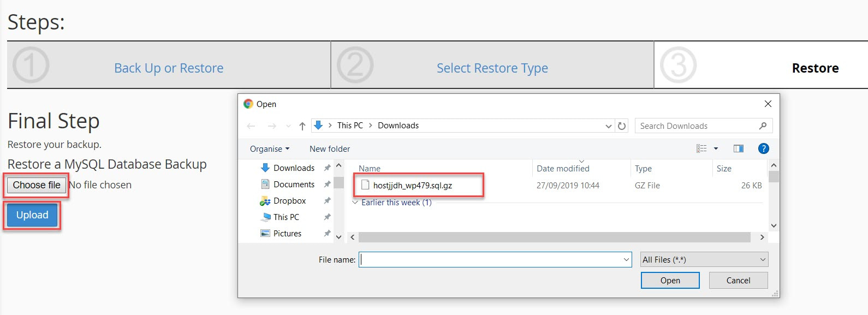The image size is (868, 315).
Task: Click the navigation pane scroll down arrow
Action: (x=338, y=237)
